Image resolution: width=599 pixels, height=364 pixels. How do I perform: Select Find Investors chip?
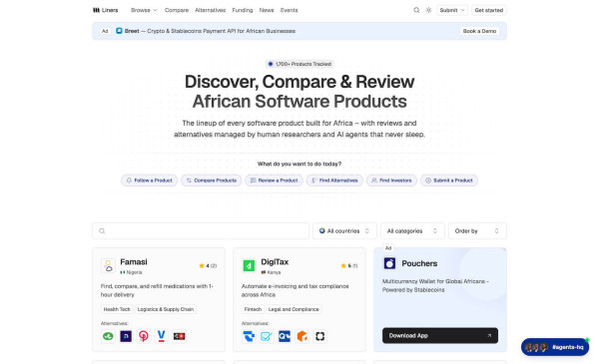click(391, 181)
